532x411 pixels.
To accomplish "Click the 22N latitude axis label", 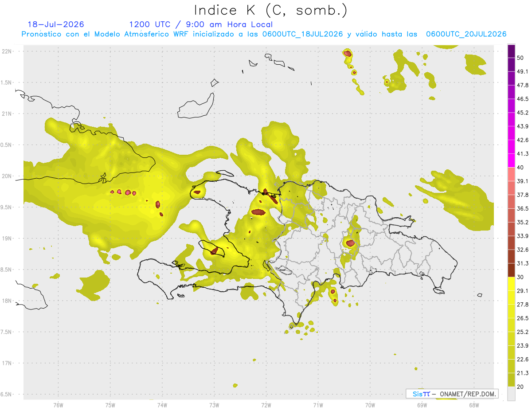I will pos(8,51).
